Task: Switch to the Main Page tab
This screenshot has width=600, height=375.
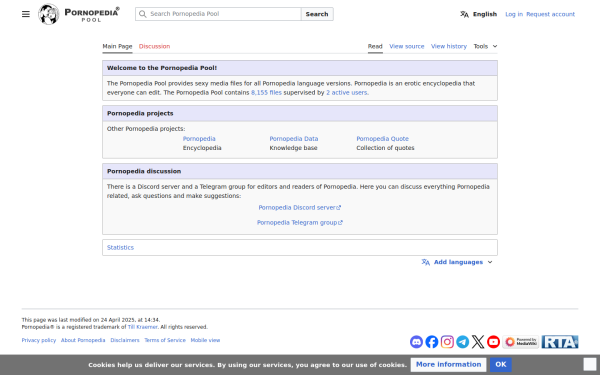Action: pos(117,46)
